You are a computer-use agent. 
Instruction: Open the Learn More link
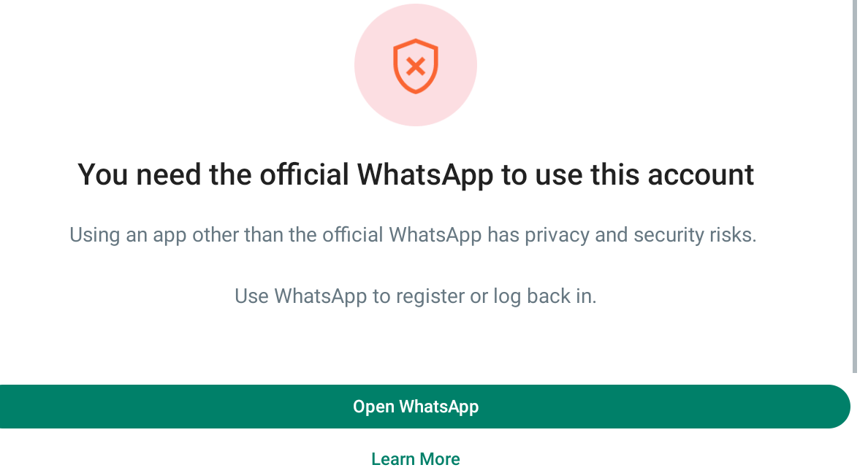click(415, 459)
